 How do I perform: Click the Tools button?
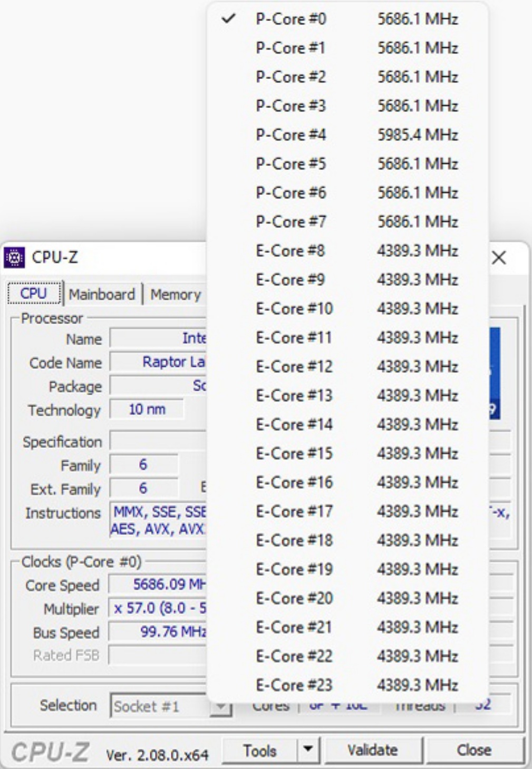[x=259, y=750]
